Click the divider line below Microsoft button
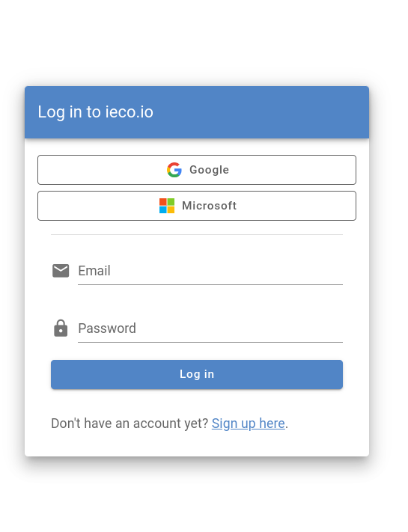The height and width of the screenshot is (532, 408). click(197, 234)
